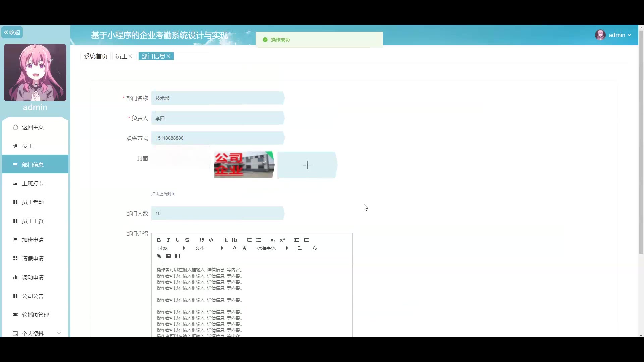Viewport: 644px width, 362px height.
Task: Open the 标准字体 font family dropdown
Action: click(x=272, y=248)
